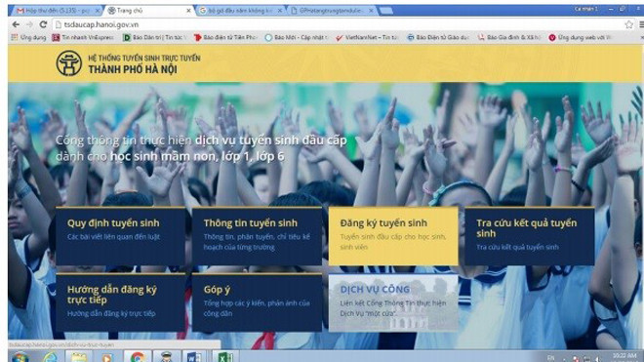Switch to Chrome on the taskbar
The image size is (644, 362).
(x=138, y=357)
